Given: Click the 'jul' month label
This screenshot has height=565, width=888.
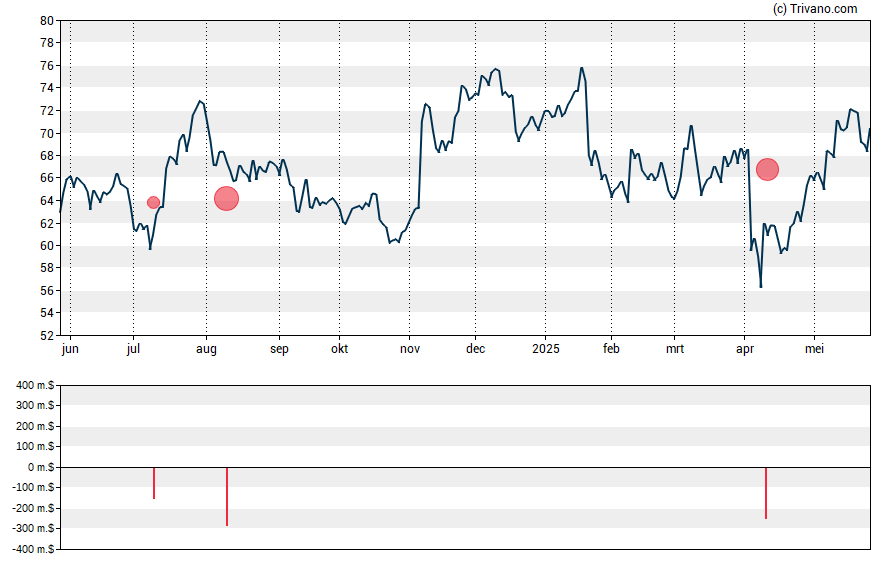Looking at the screenshot, I should [133, 349].
